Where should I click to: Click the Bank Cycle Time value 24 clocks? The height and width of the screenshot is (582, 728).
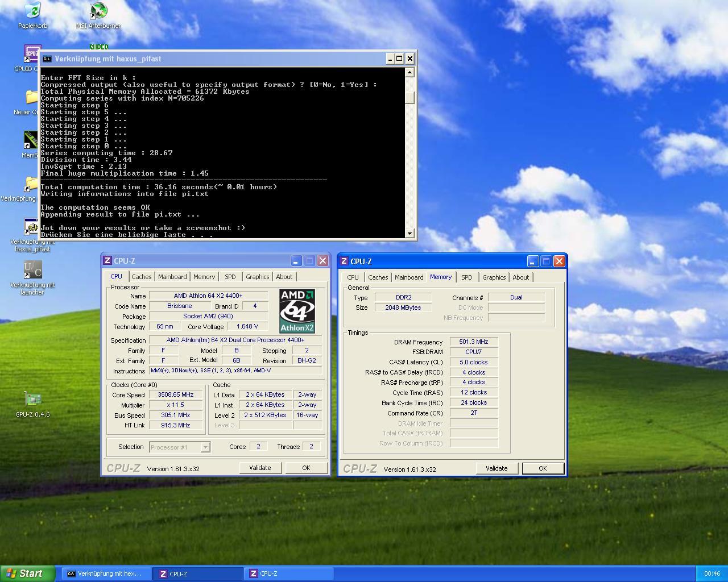474,402
